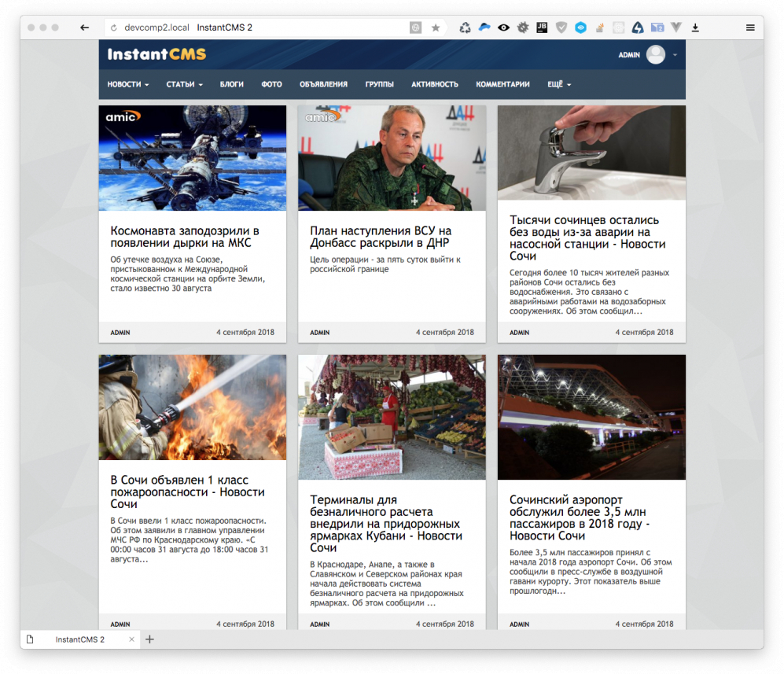The height and width of the screenshot is (674, 784).
Task: Click the InstantCMS logo
Action: point(156,54)
